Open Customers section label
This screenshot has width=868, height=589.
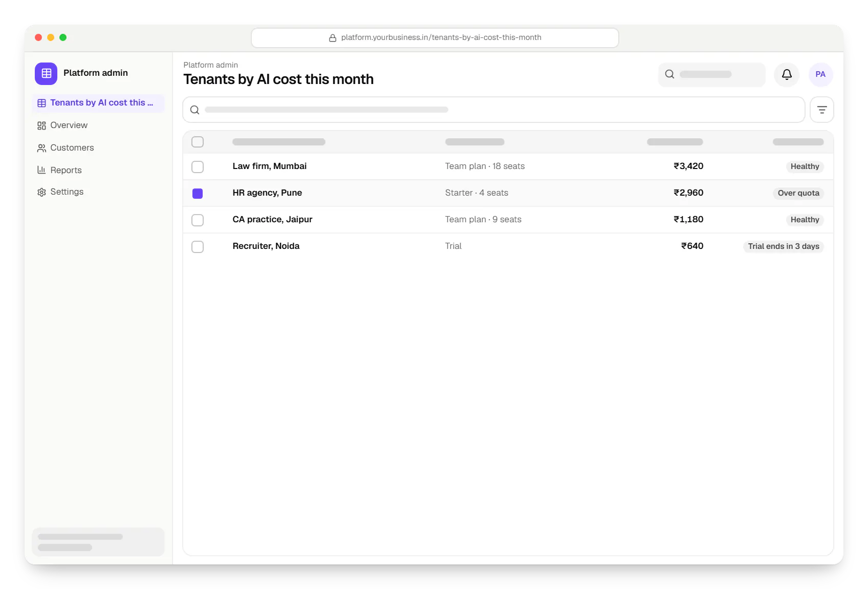point(72,148)
